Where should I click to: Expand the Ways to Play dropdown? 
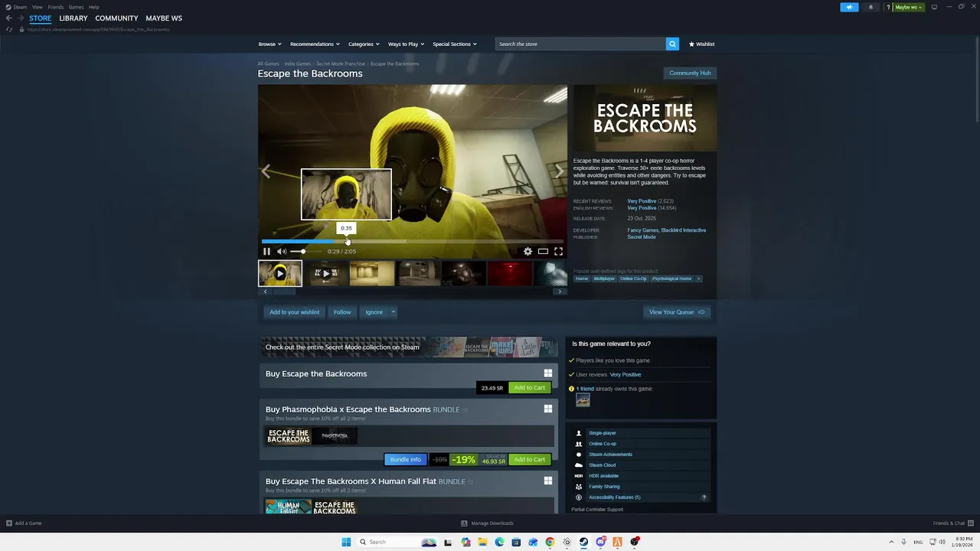pyautogui.click(x=406, y=44)
